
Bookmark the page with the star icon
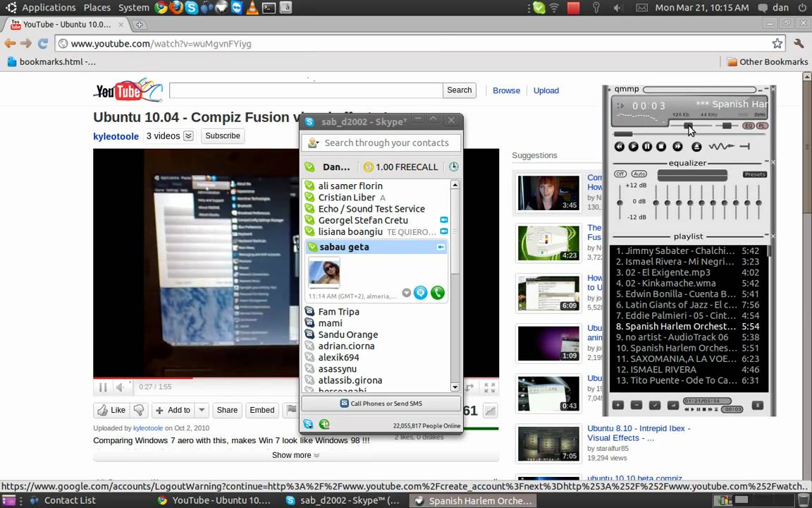(x=777, y=44)
